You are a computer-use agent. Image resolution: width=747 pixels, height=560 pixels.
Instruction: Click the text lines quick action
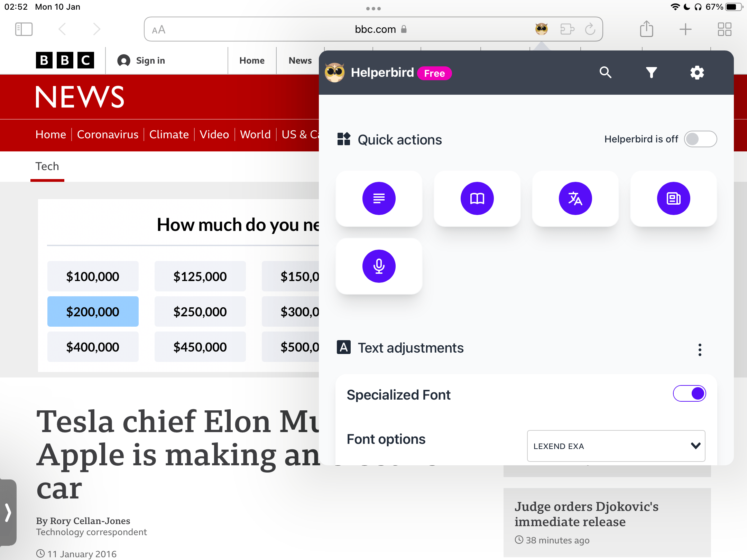[379, 198]
